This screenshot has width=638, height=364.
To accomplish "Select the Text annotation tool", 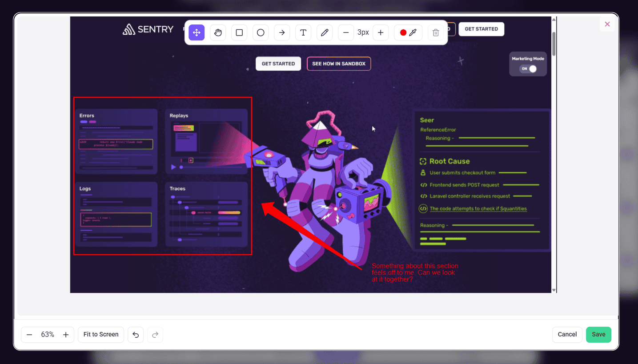I will (303, 32).
